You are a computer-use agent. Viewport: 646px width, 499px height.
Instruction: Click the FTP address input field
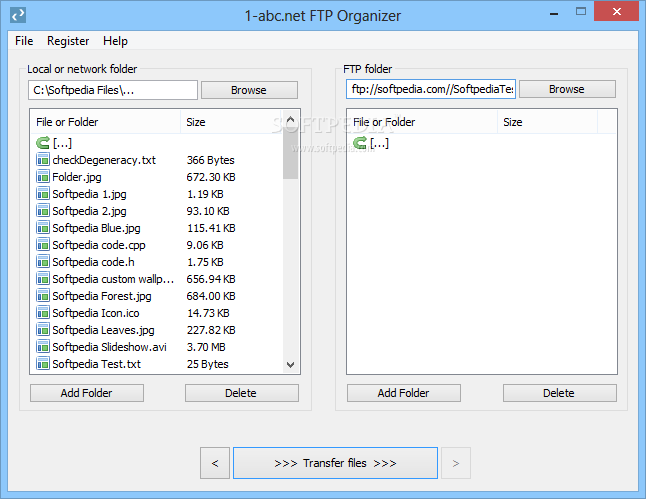pos(431,89)
